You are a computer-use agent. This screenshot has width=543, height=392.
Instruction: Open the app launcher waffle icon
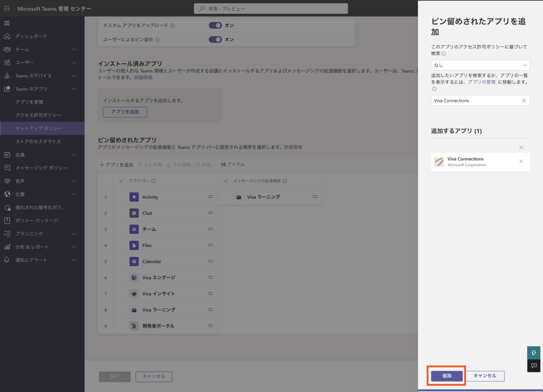pos(7,9)
